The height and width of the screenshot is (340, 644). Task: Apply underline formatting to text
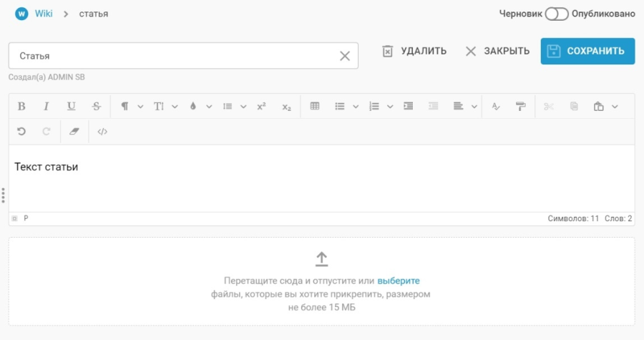[x=72, y=107]
